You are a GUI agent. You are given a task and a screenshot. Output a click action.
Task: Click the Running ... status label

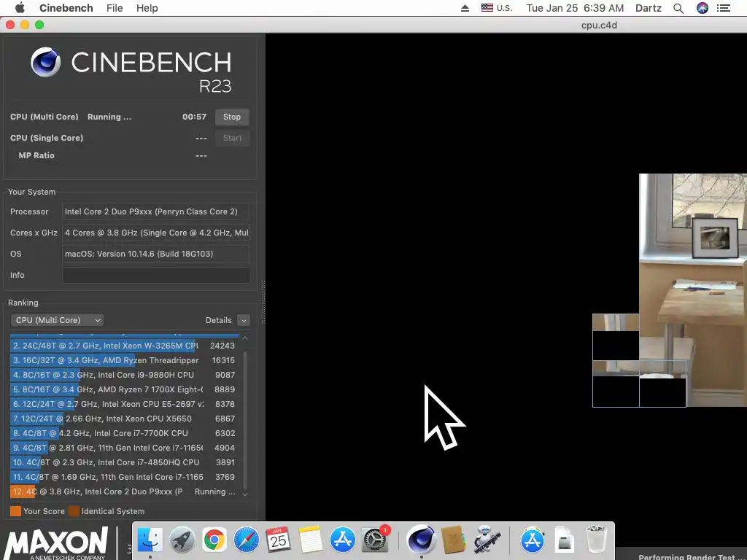109,117
